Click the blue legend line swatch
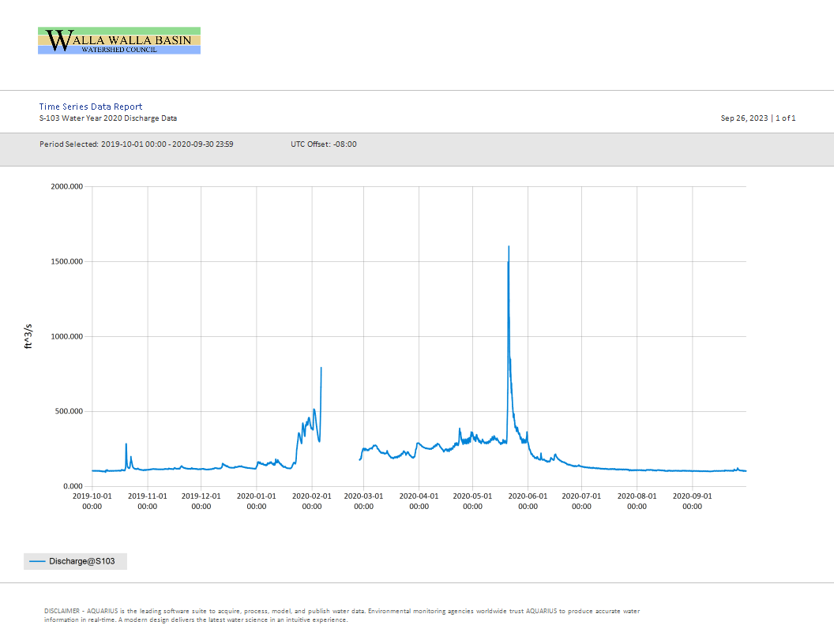 37,561
